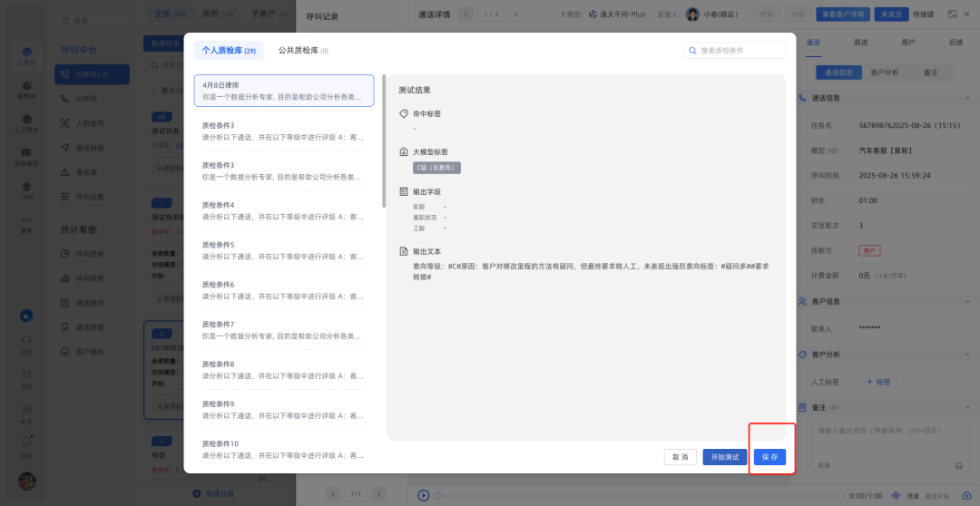Cancel the dialog with 取消

680,457
